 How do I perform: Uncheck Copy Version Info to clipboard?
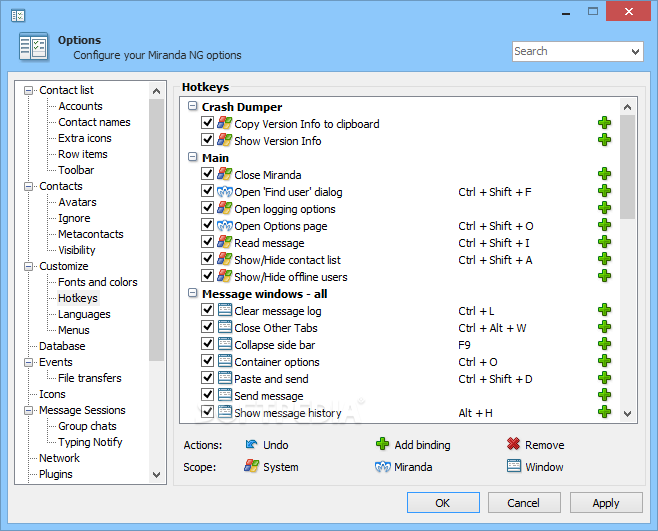coord(207,123)
